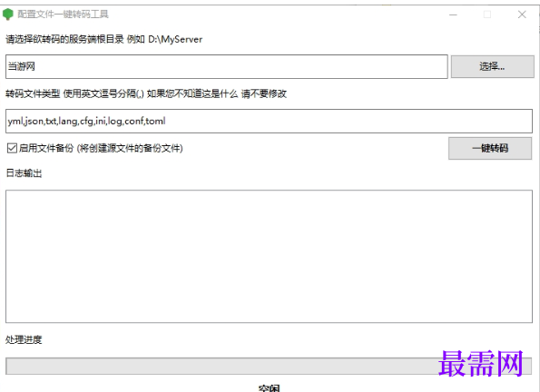Click the 日志输出 label text
The image size is (540, 392).
click(24, 173)
